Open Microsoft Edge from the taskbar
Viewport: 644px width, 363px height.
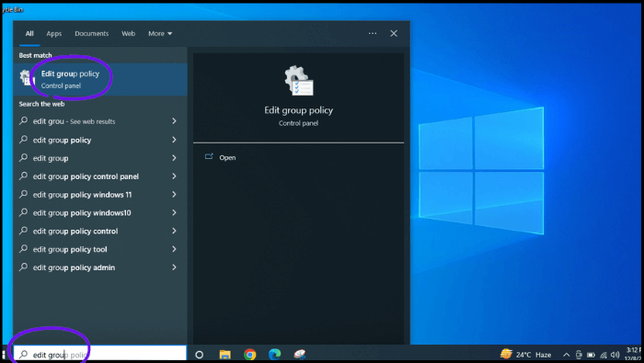275,354
